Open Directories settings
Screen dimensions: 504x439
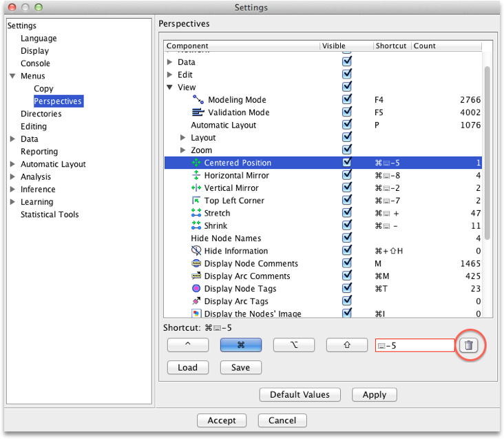[x=41, y=114]
